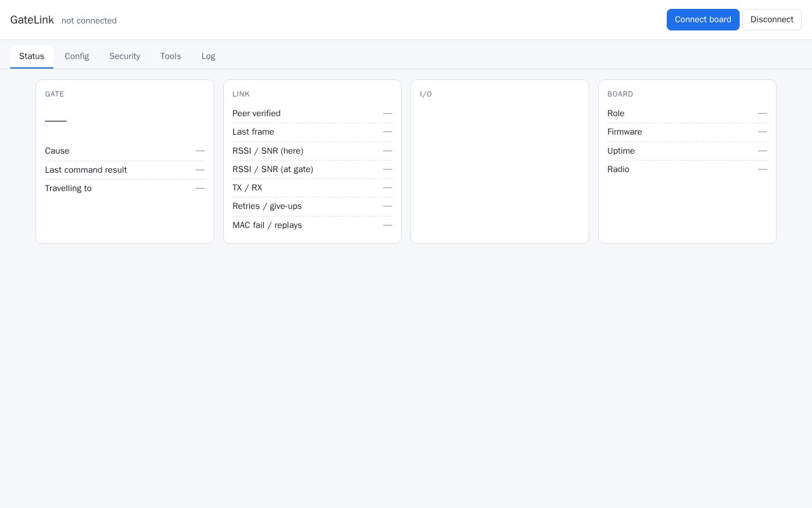Open the Security tab
The image size is (812, 508).
click(x=124, y=57)
